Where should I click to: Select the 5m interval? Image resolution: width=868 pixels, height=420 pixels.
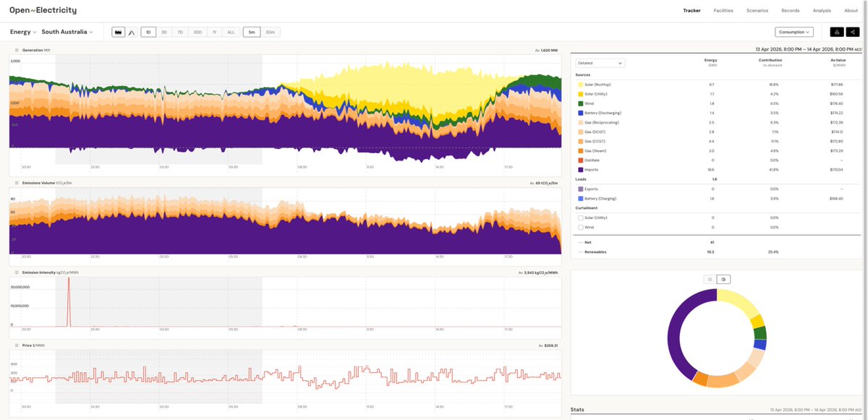coord(252,32)
